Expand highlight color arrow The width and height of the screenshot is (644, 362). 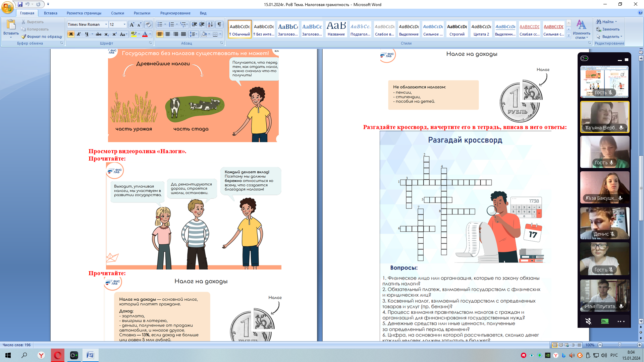tap(139, 34)
